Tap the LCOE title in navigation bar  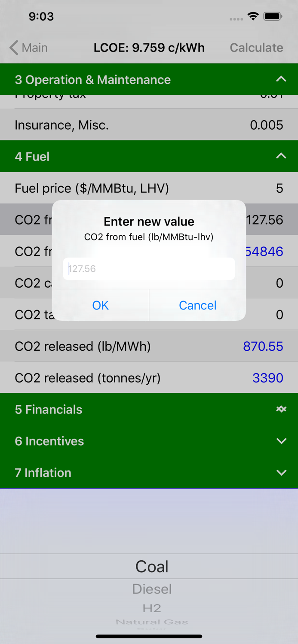(149, 48)
